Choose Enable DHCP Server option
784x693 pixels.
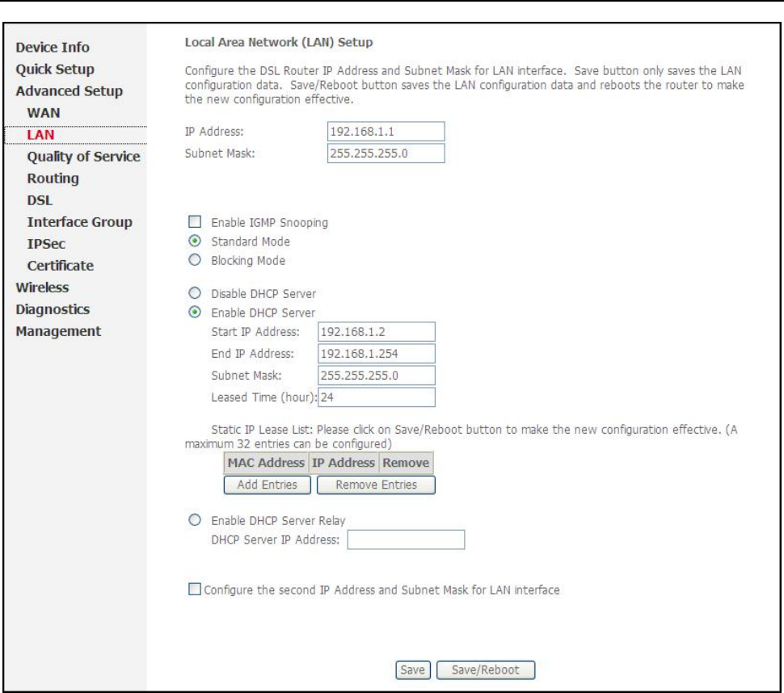click(195, 313)
